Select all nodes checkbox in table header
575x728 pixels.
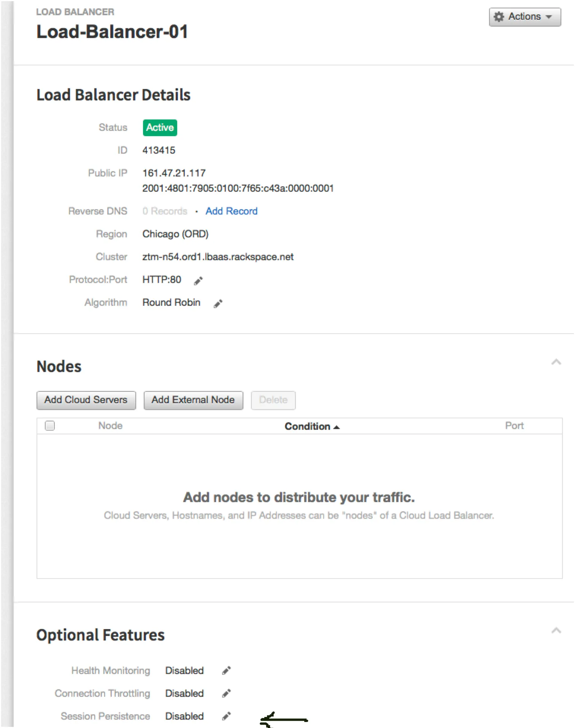tap(50, 426)
